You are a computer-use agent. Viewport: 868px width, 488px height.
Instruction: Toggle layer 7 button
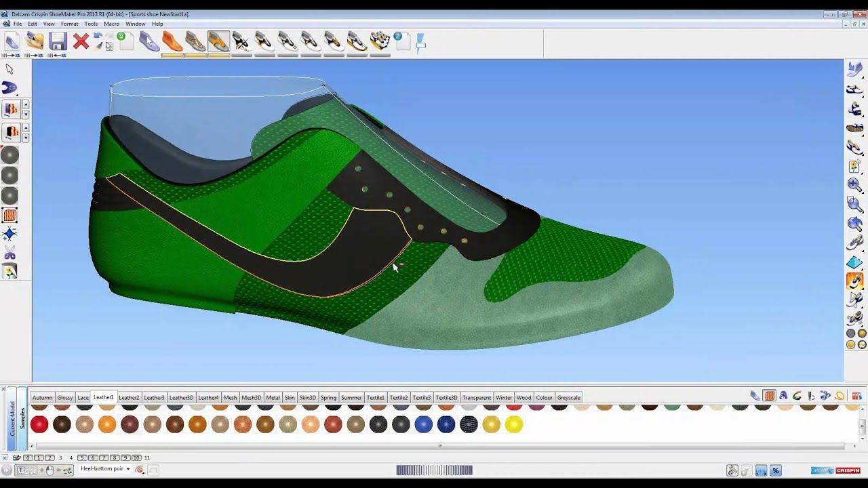(104, 457)
